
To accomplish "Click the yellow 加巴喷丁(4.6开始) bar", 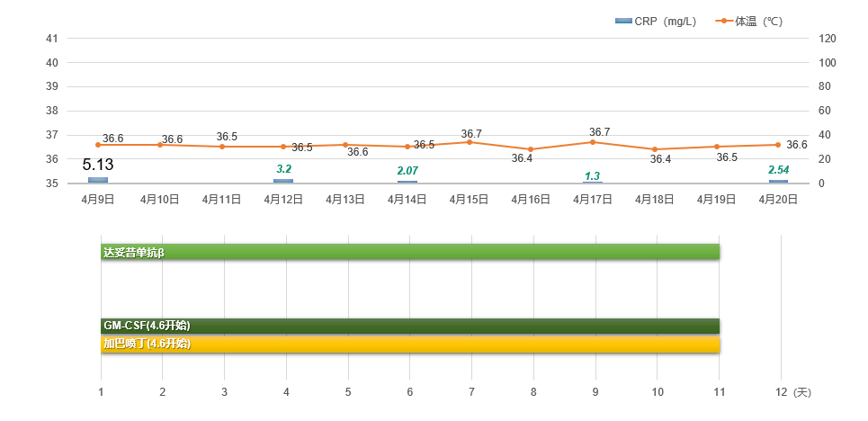I will pos(410,344).
